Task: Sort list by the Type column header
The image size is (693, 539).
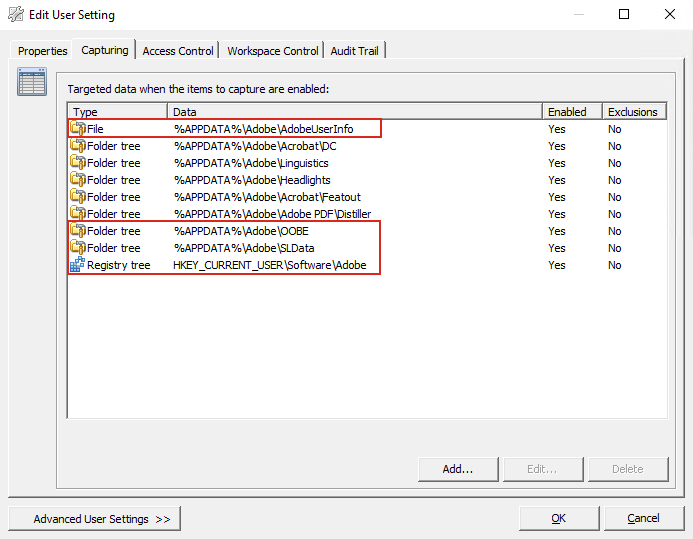Action: (x=117, y=112)
